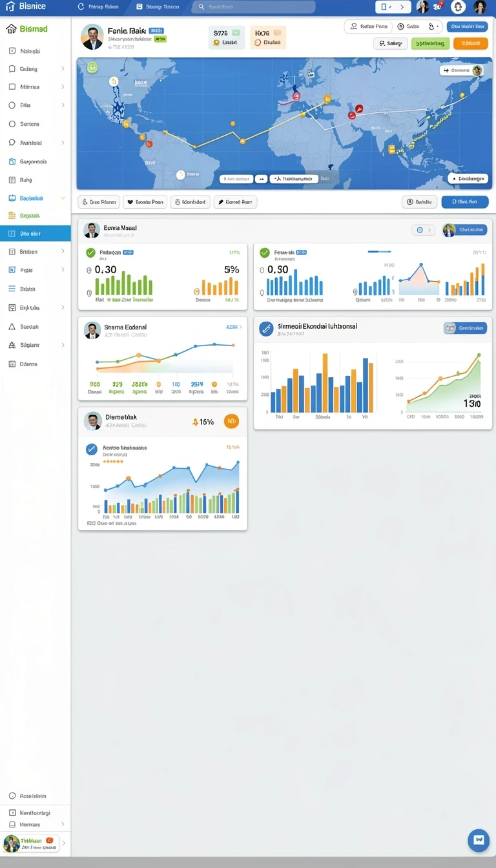The image size is (496, 868).
Task: Click the Bismed house icon in sidebar
Action: coord(11,29)
